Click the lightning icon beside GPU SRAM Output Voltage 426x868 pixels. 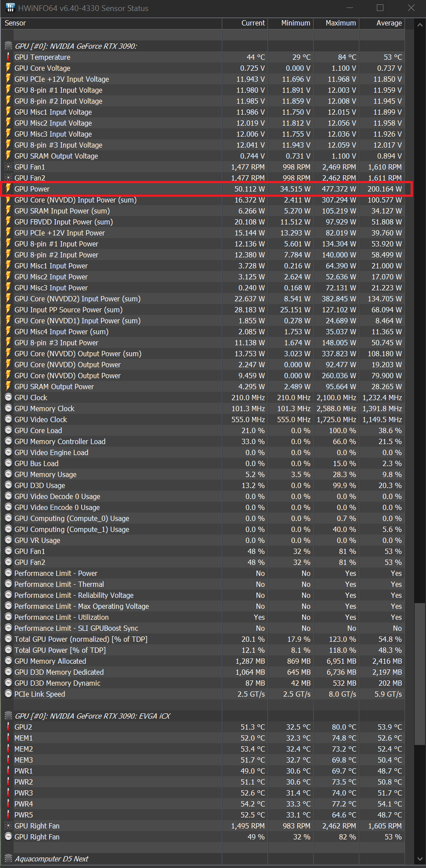pos(8,156)
